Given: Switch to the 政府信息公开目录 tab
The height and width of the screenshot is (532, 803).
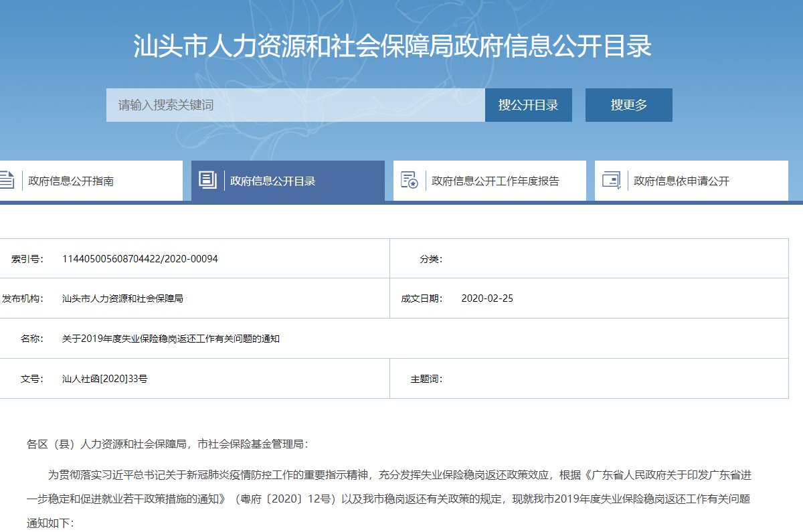Looking at the screenshot, I should pyautogui.click(x=272, y=181).
